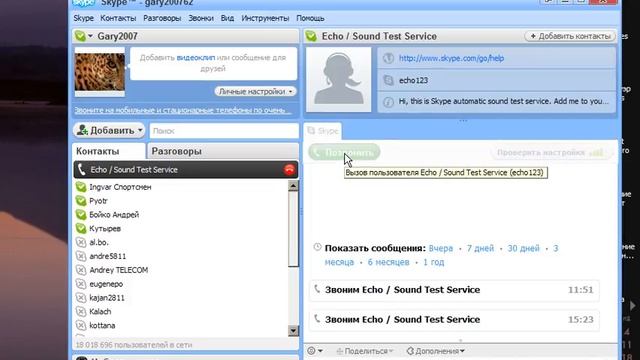Screen dimensions: 640x360
Task: Open the mobile and landline calls promo link
Action: point(182,110)
